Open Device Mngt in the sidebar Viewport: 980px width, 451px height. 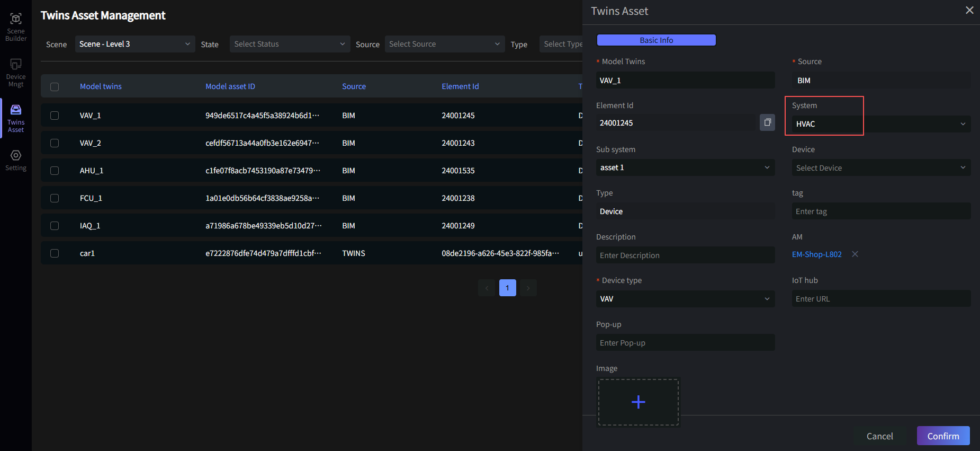[16, 73]
